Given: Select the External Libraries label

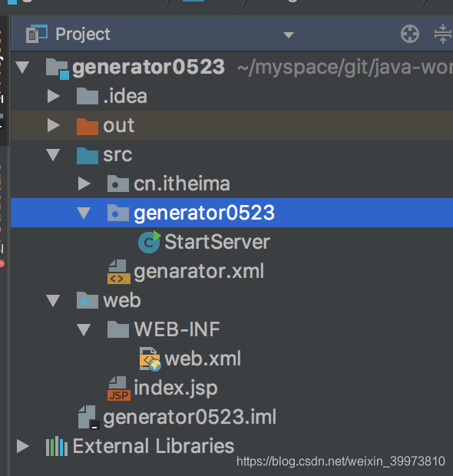Looking at the screenshot, I should (154, 446).
